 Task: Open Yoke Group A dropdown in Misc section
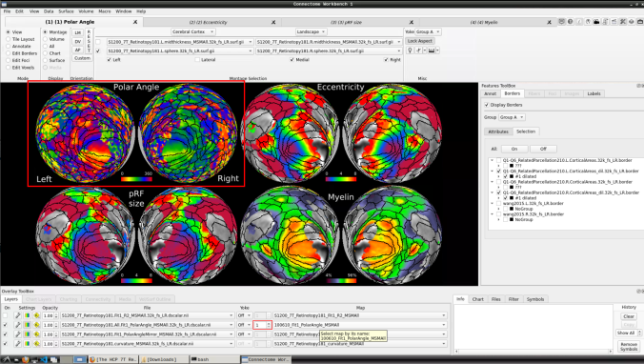tap(428, 31)
